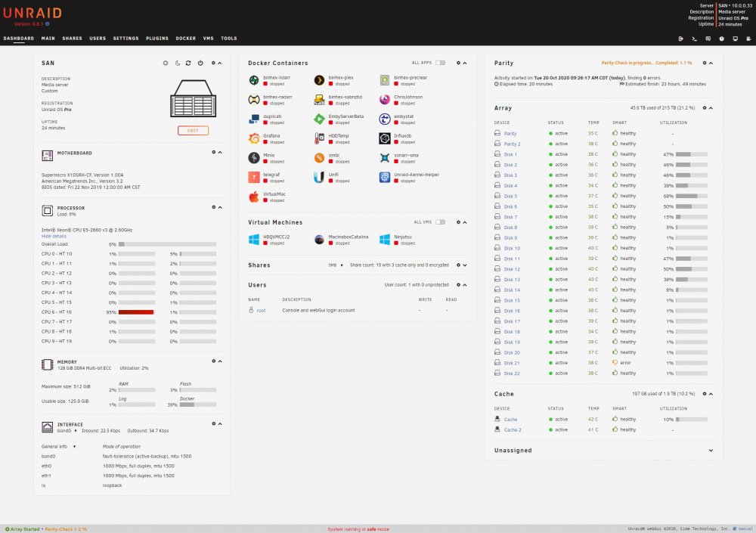The image size is (756, 533).
Task: Expand the Unassigned devices section
Action: tap(711, 450)
